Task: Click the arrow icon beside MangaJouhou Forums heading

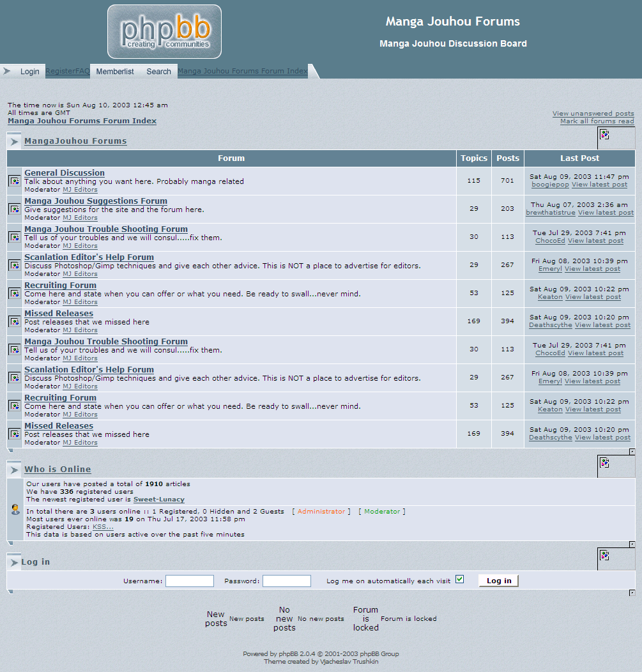Action: pos(14,141)
